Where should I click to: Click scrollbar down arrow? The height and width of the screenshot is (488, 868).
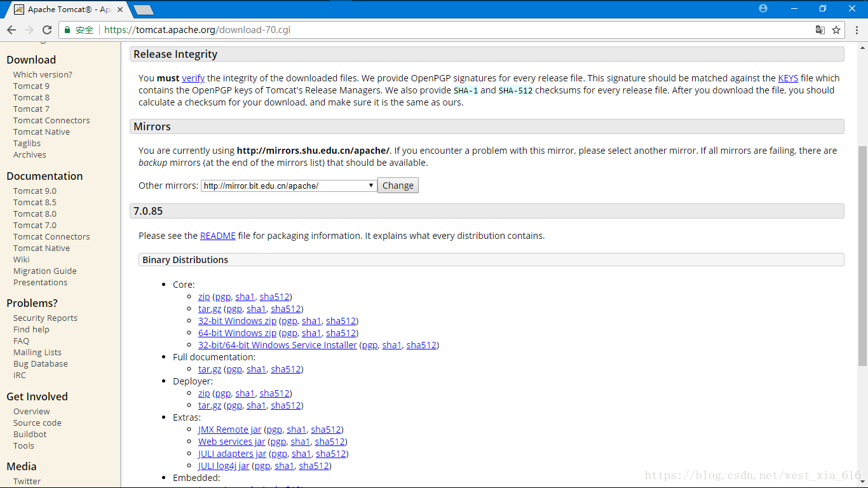tap(862, 483)
